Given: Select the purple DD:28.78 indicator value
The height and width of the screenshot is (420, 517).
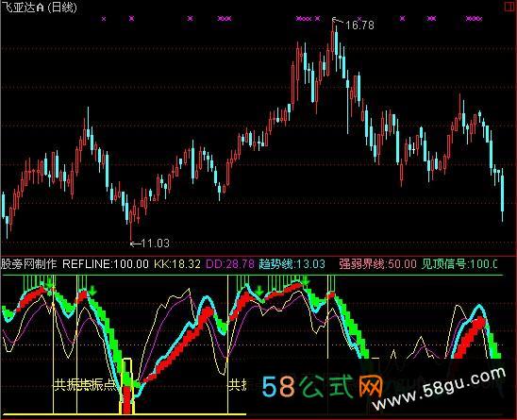Looking at the screenshot, I should (x=230, y=264).
